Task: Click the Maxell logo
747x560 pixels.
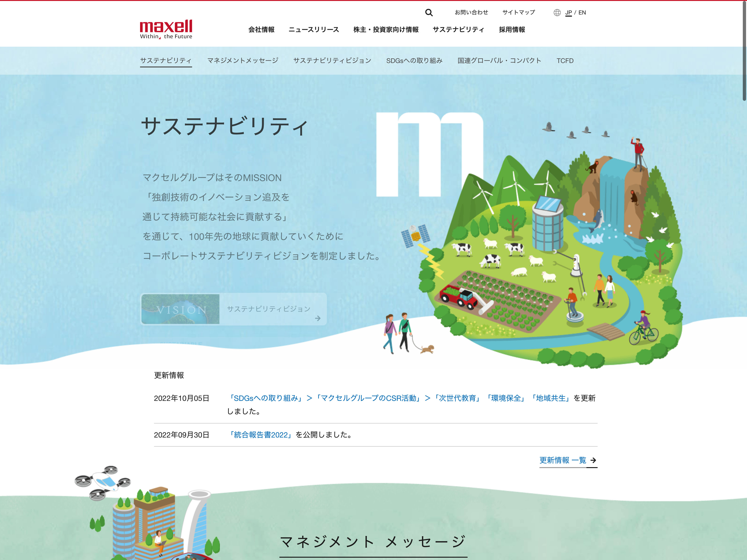Action: pos(166,29)
